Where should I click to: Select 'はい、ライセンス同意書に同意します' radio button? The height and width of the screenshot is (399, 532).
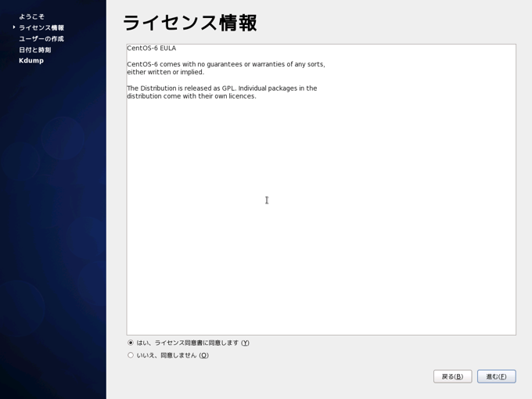131,343
